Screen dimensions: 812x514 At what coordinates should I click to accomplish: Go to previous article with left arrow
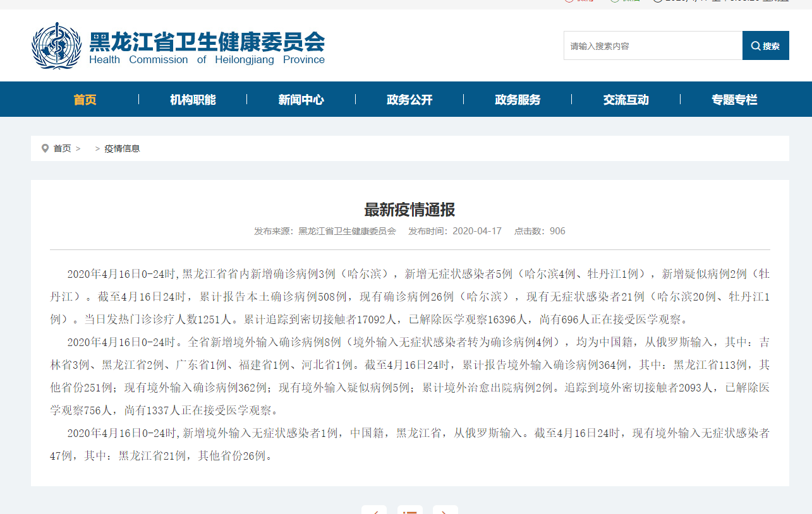coord(373,510)
